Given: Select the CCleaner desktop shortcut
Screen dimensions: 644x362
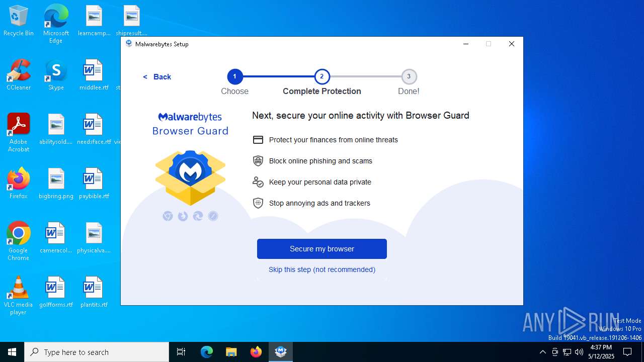Looking at the screenshot, I should [x=19, y=75].
